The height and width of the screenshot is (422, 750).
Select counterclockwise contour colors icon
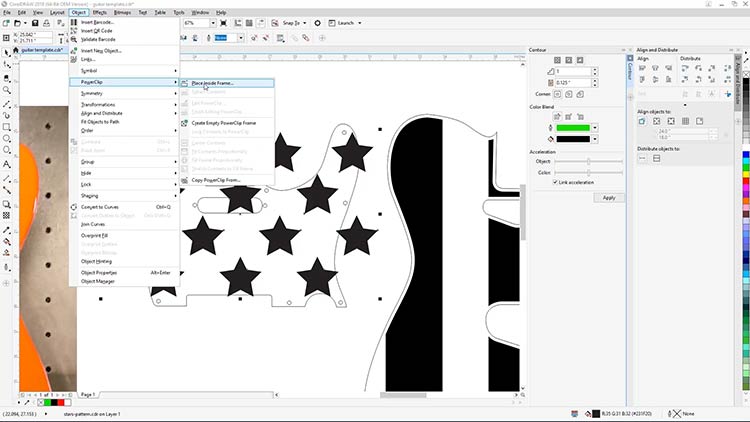pyautogui.click(x=580, y=117)
